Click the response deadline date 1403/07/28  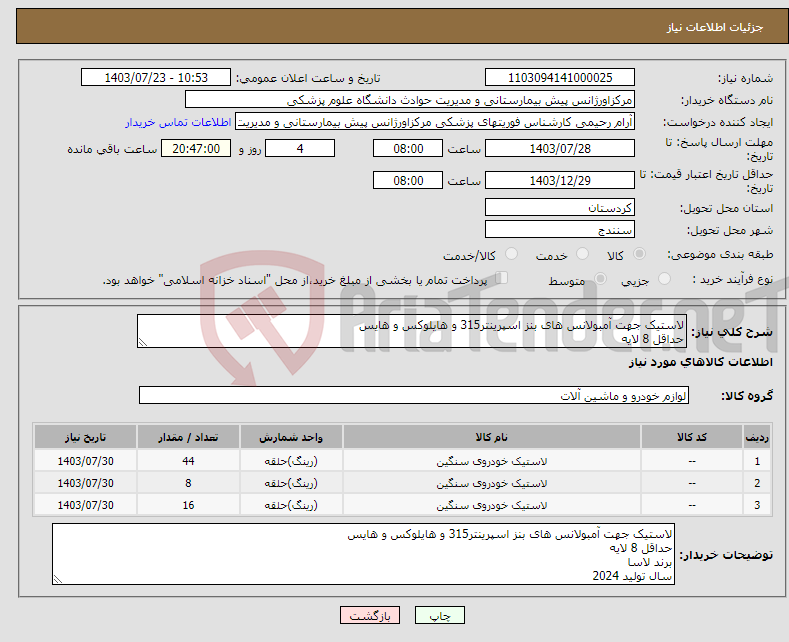(560, 148)
